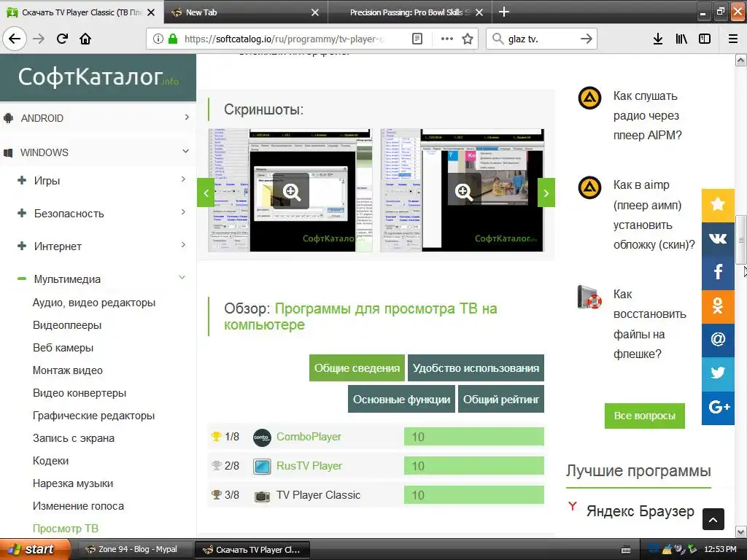747x560 pixels.
Task: Collapse the Мультимедиа category
Action: 182,278
